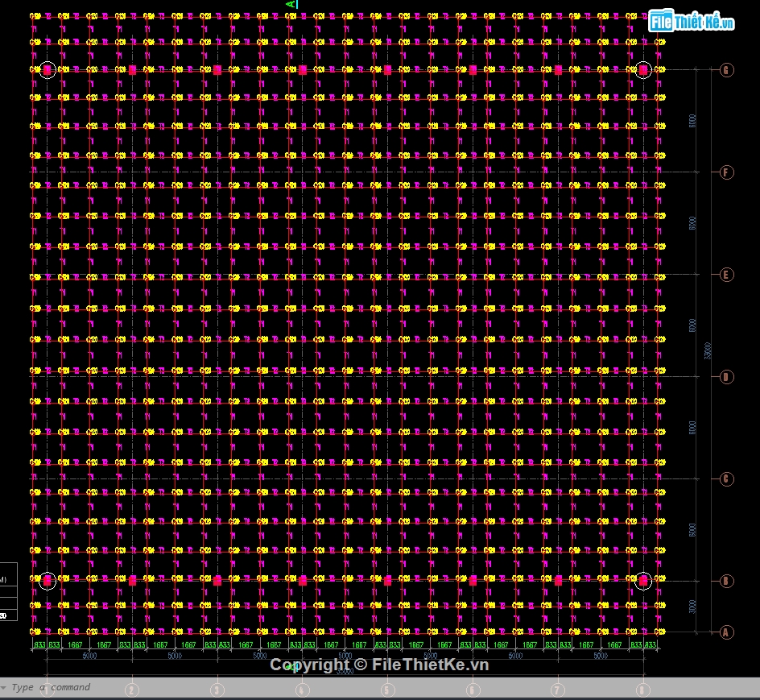
Task: Select the overall 33000 vertical dimension text
Action: point(708,350)
